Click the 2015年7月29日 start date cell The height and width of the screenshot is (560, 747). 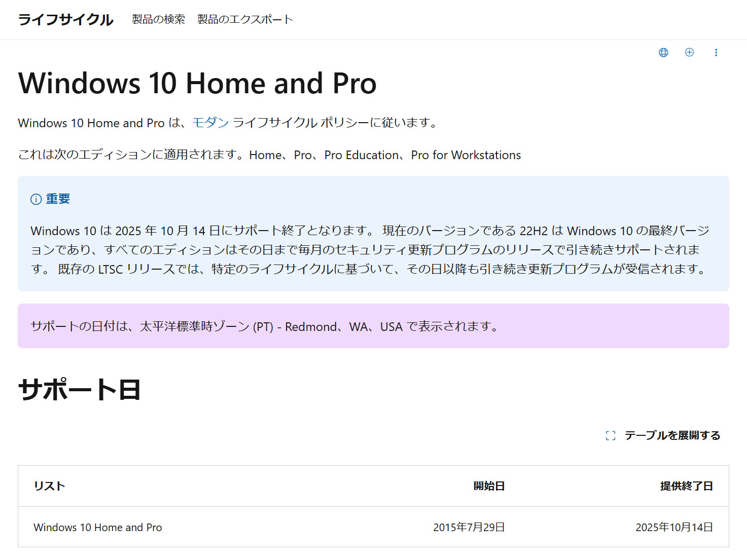click(469, 527)
